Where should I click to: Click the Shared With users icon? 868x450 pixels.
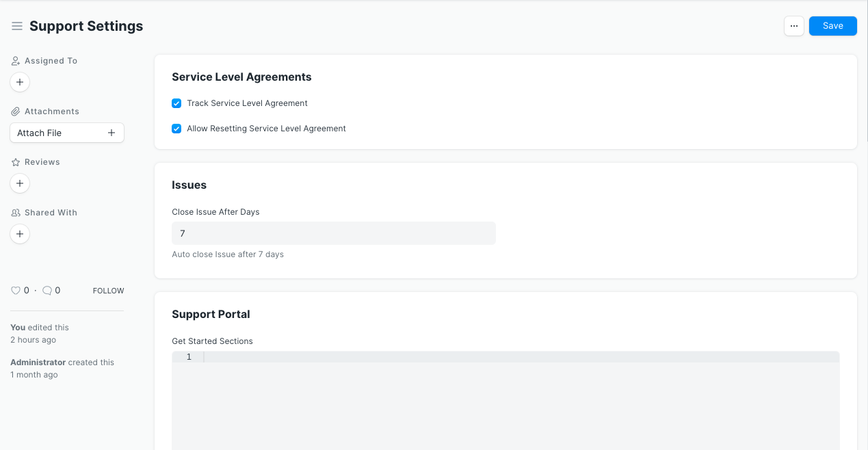[15, 212]
